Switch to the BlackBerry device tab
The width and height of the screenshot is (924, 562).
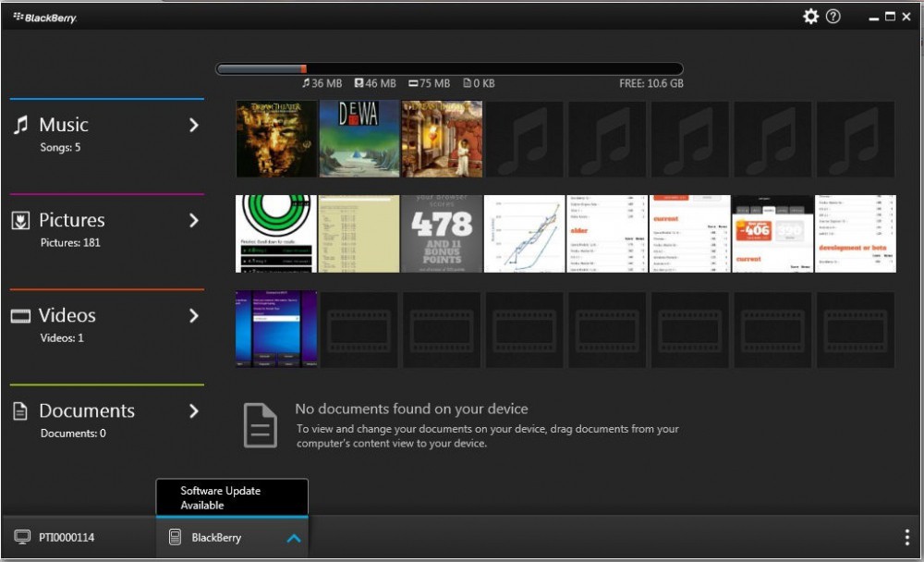[216, 537]
